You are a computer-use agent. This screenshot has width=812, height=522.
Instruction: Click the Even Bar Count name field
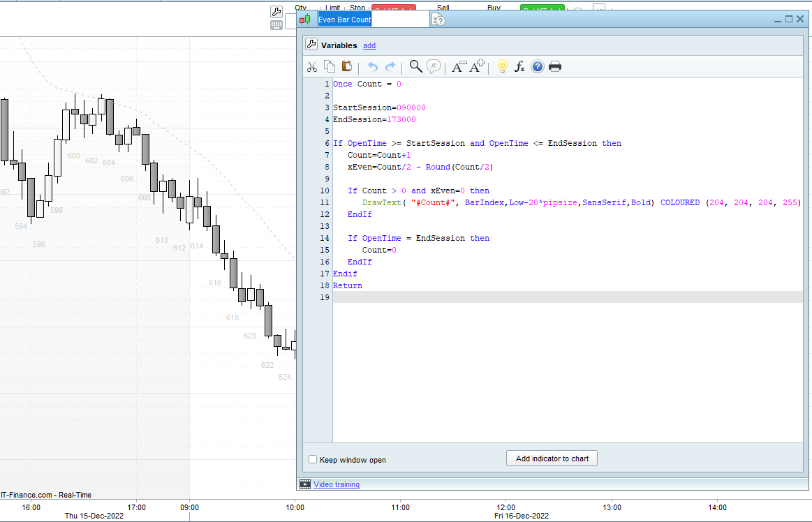[373, 20]
